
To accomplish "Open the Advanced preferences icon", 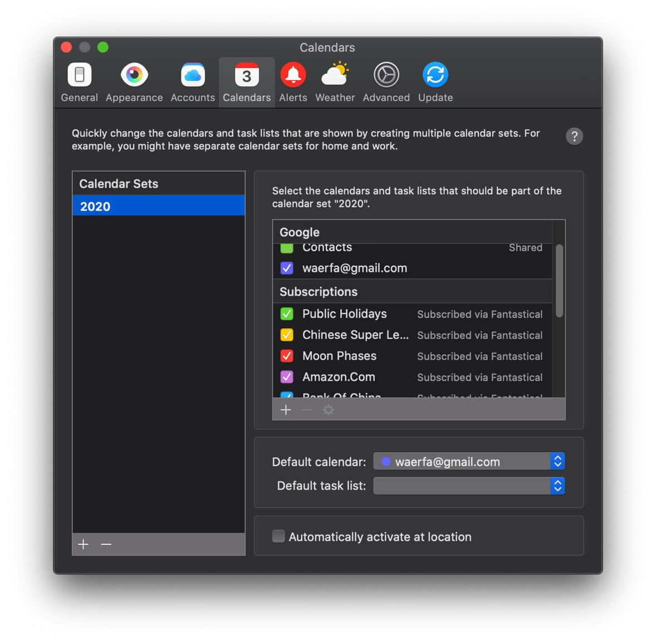I will [x=386, y=75].
